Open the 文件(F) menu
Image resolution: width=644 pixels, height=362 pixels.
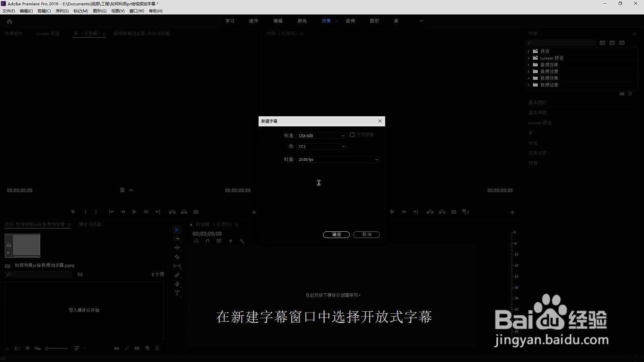[x=9, y=11]
